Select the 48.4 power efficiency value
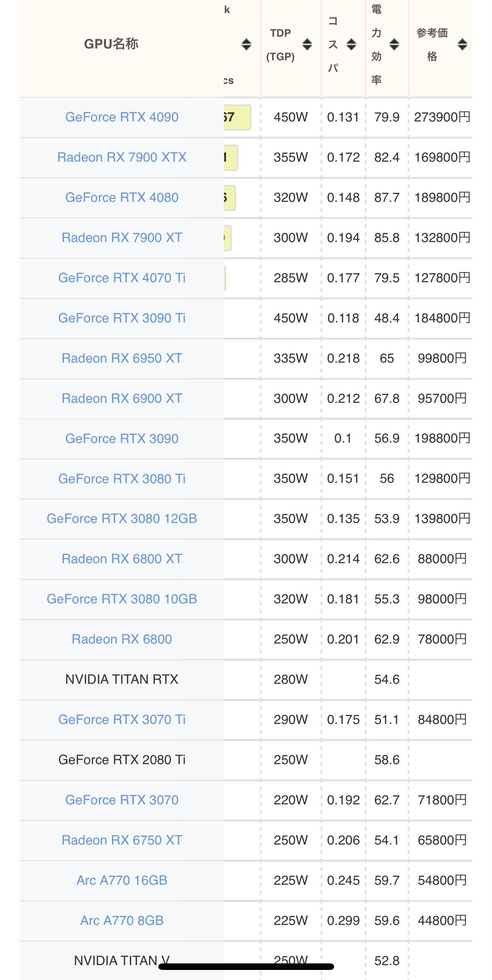 (387, 318)
